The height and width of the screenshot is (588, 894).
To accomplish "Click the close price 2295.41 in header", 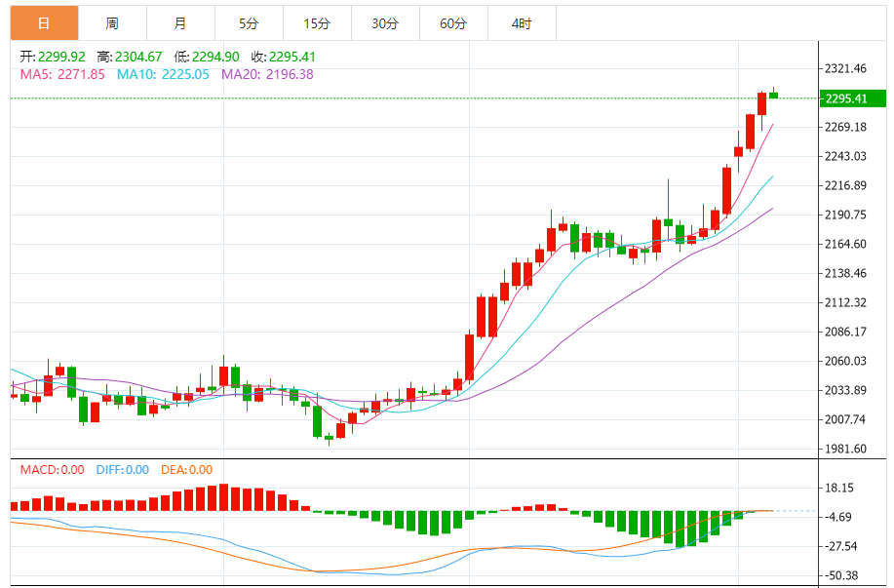I will tap(292, 57).
